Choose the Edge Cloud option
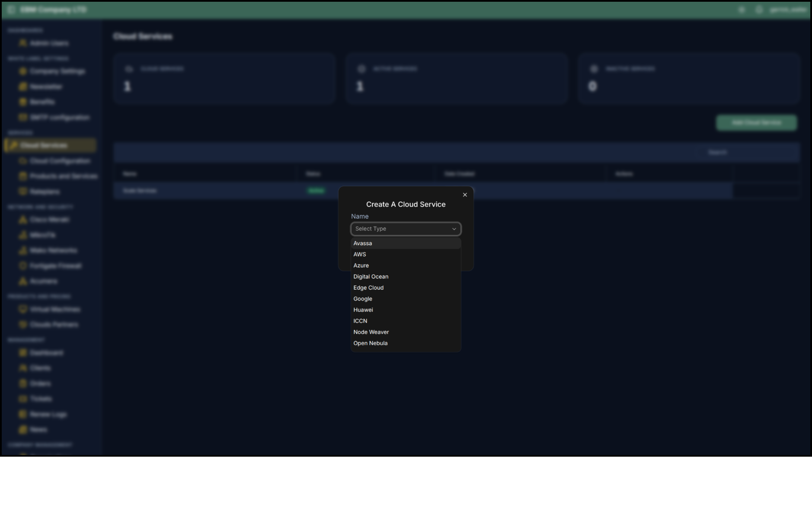The image size is (812, 505). pyautogui.click(x=406, y=288)
